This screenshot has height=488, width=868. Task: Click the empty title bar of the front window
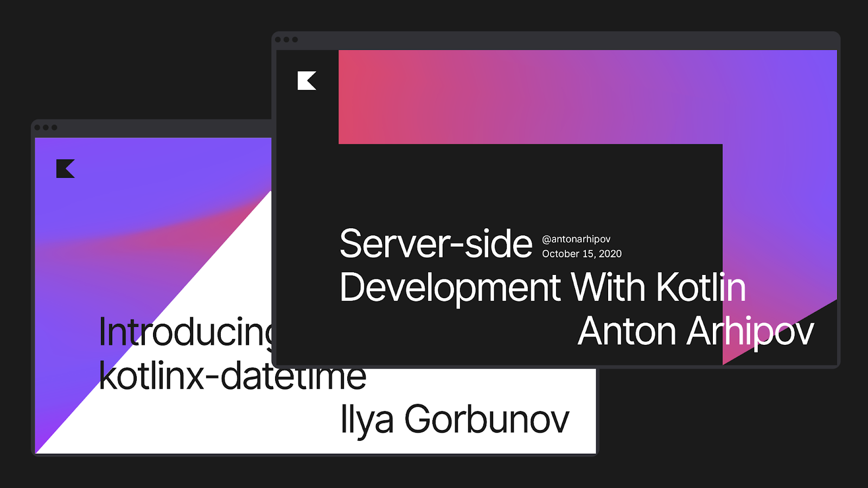[x=542, y=40]
